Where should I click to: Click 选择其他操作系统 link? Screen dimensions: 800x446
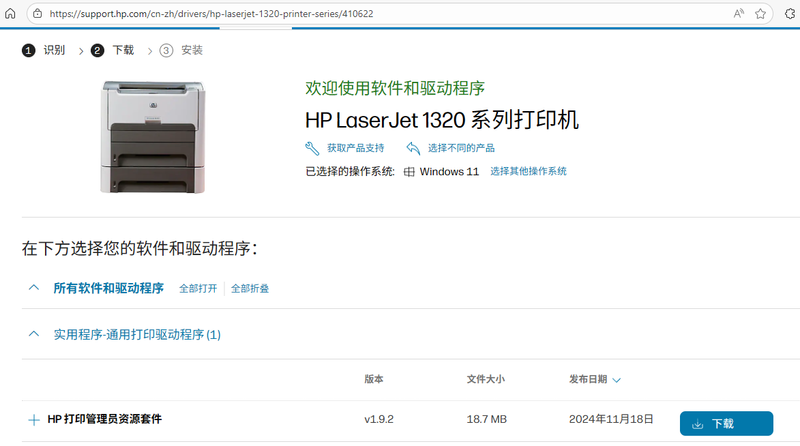pyautogui.click(x=528, y=172)
